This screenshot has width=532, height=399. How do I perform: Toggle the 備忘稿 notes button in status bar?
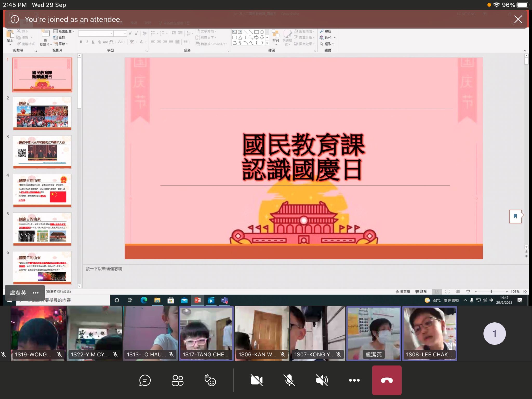click(403, 291)
